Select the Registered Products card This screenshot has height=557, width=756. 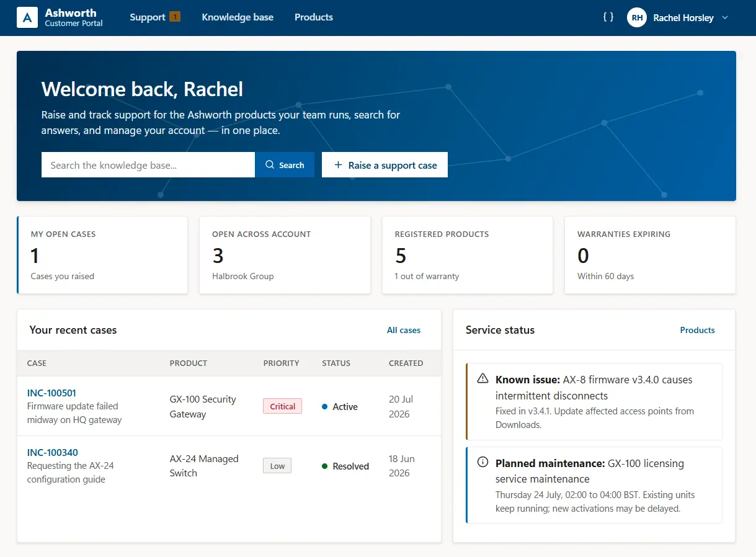coord(468,255)
